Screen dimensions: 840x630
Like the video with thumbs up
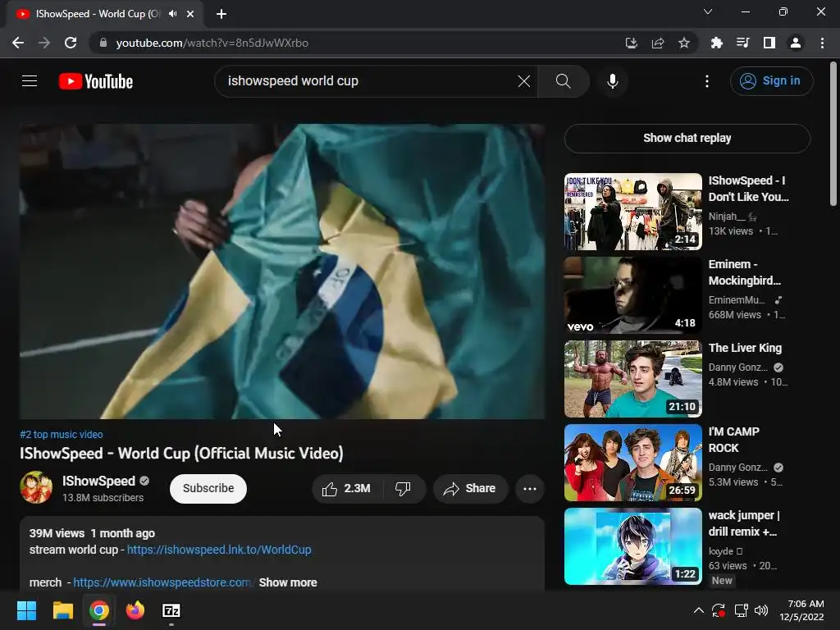click(346, 489)
